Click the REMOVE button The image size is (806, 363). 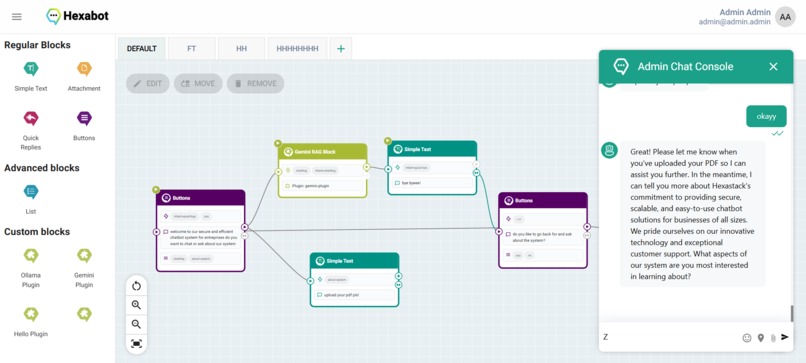click(255, 83)
